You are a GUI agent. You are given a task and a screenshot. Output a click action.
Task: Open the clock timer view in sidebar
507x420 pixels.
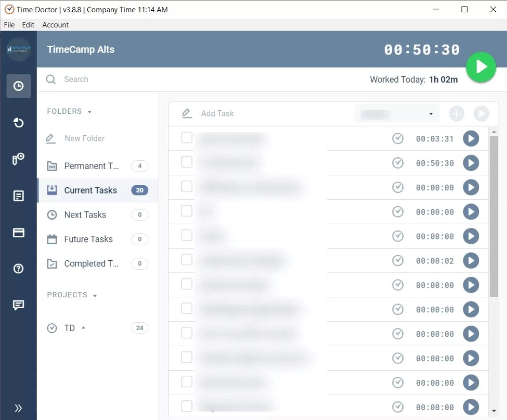18,86
